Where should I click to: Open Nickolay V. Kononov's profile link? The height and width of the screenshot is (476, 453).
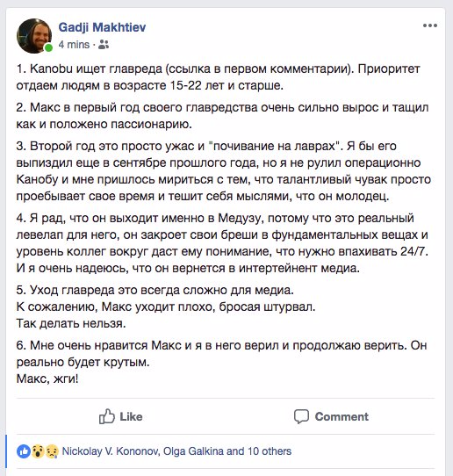pos(111,451)
